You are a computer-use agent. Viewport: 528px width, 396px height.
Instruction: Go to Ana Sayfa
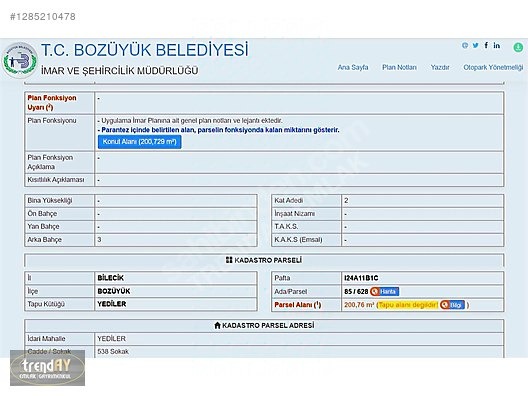click(x=353, y=67)
